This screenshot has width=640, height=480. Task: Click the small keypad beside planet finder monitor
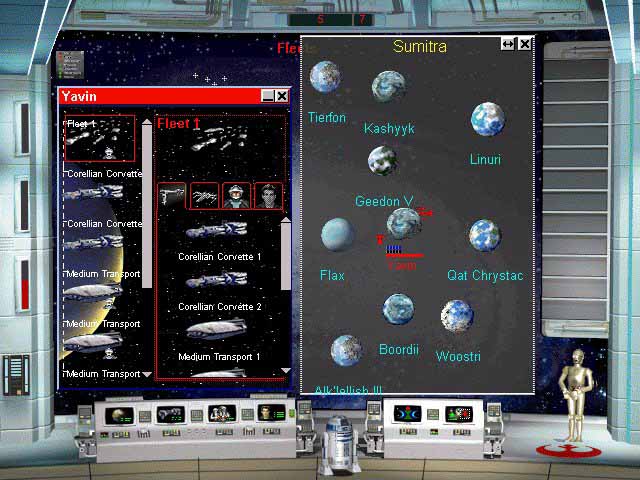[144, 416]
